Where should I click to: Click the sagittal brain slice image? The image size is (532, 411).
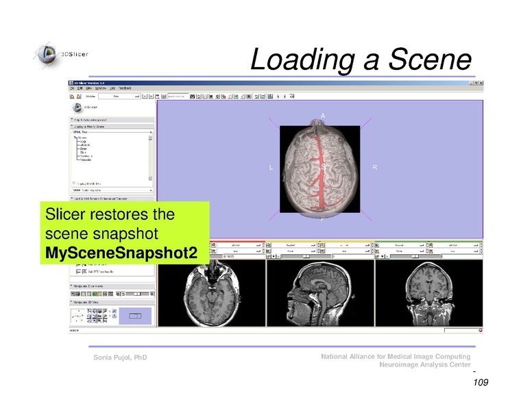coord(320,293)
